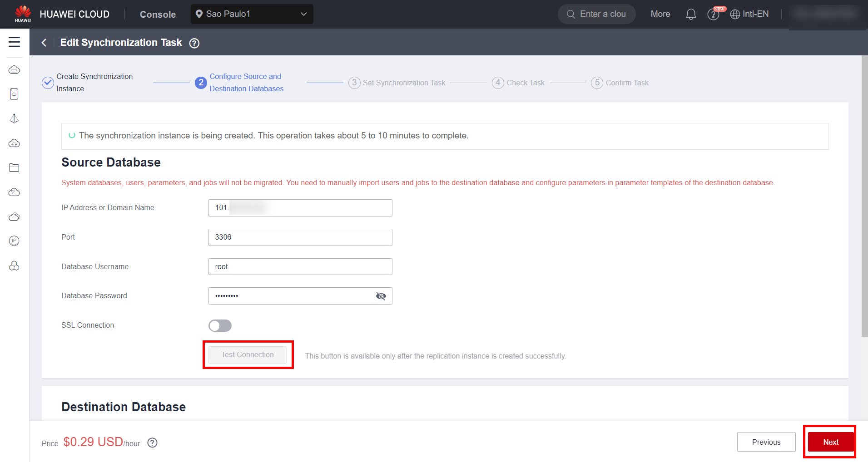
Task: Go to the Console tab
Action: [158, 15]
